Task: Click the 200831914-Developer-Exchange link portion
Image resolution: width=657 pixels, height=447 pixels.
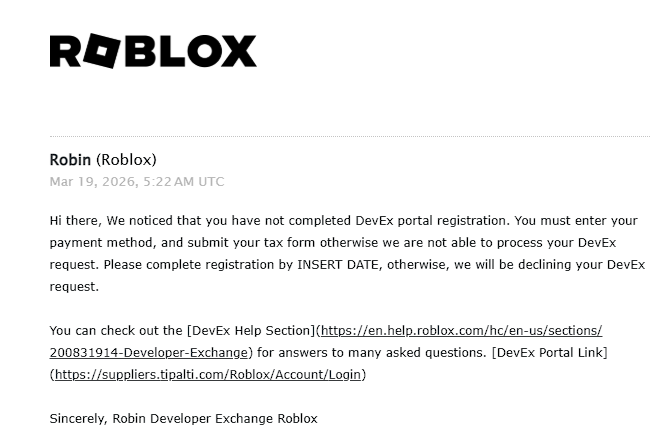Action: point(149,352)
